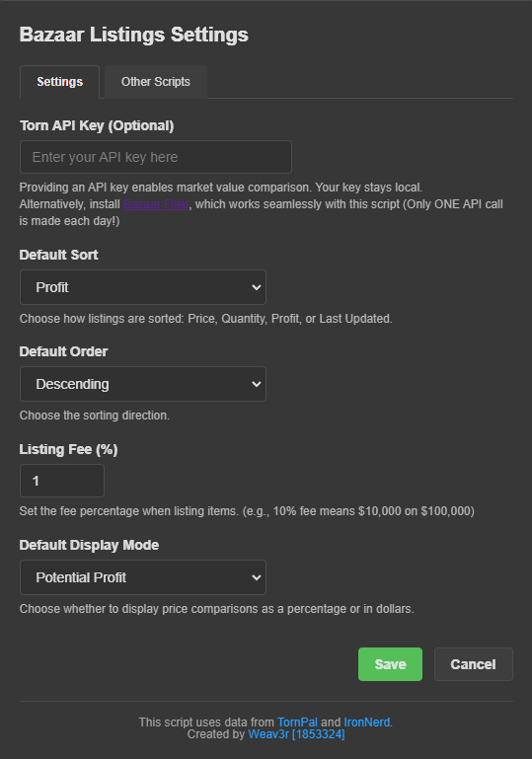
Task: Expand the Default Sort dropdown showing Profit
Action: pyautogui.click(x=143, y=287)
